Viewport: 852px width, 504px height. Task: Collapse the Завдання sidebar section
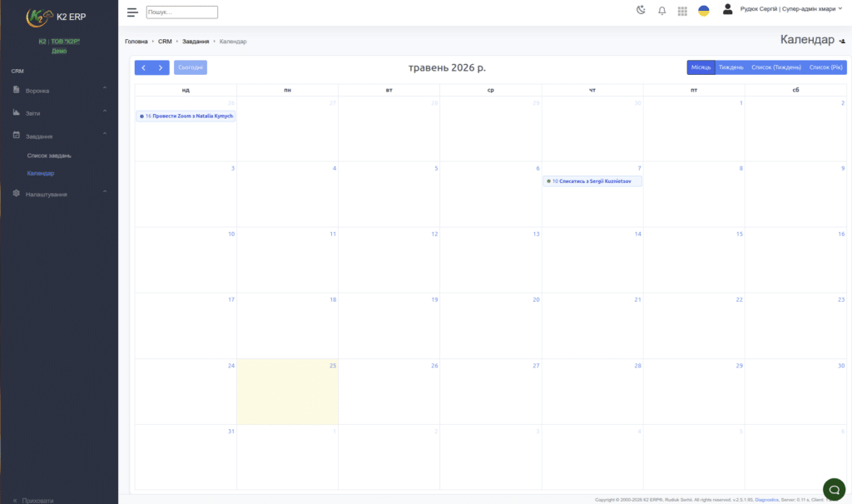click(x=59, y=136)
